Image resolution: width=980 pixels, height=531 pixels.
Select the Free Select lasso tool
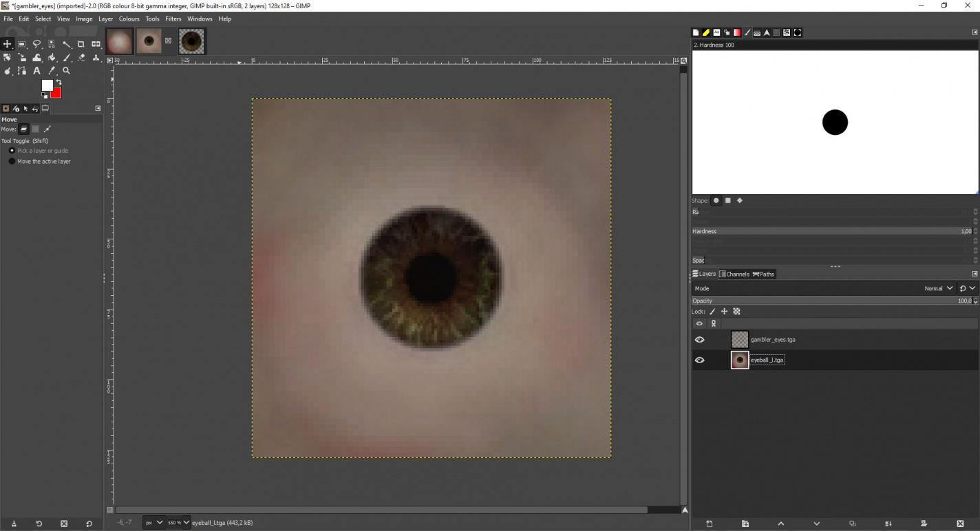37,45
